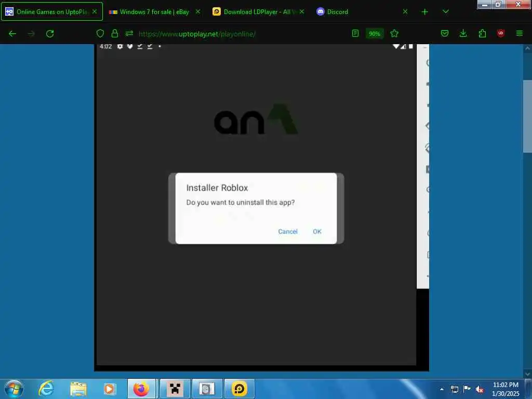Image resolution: width=532 pixels, height=399 pixels.
Task: Go back to previous page
Action: point(12,34)
